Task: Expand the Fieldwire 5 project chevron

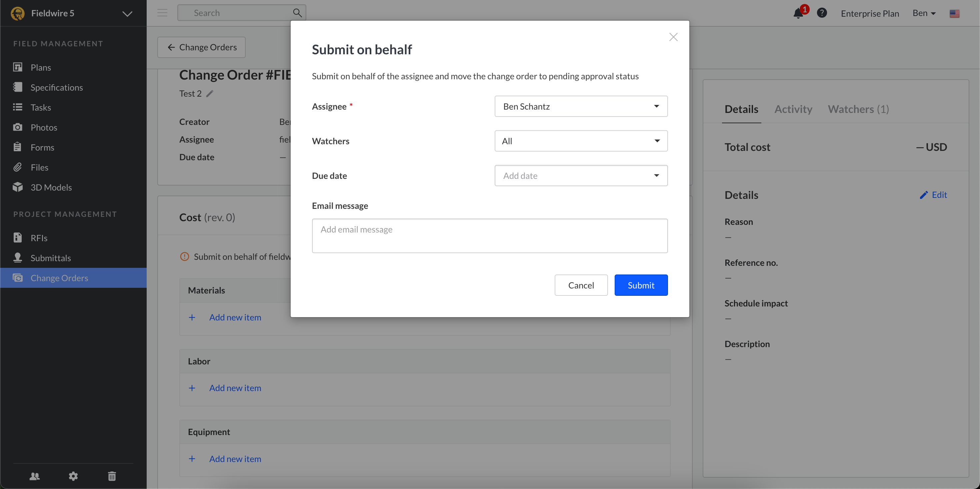Action: [127, 14]
